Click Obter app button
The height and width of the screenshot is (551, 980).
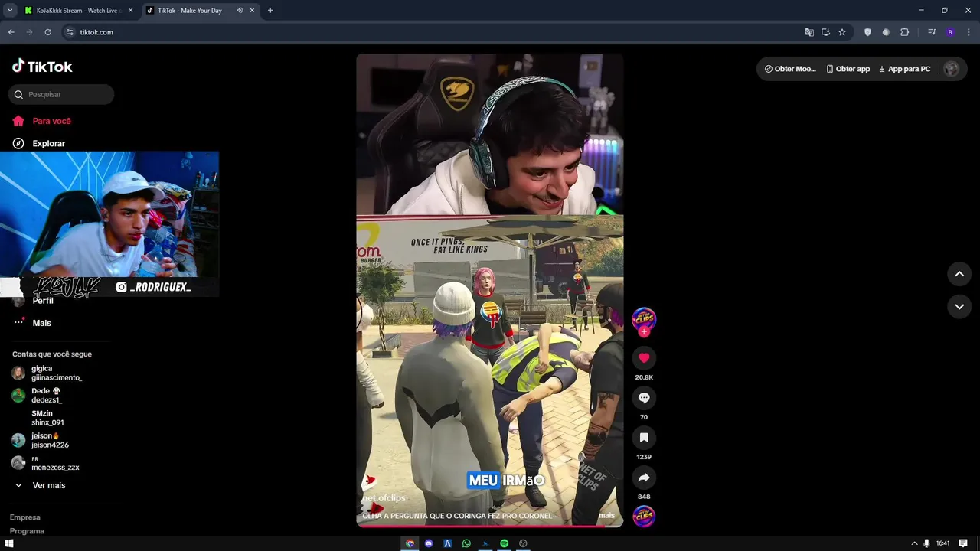click(848, 69)
